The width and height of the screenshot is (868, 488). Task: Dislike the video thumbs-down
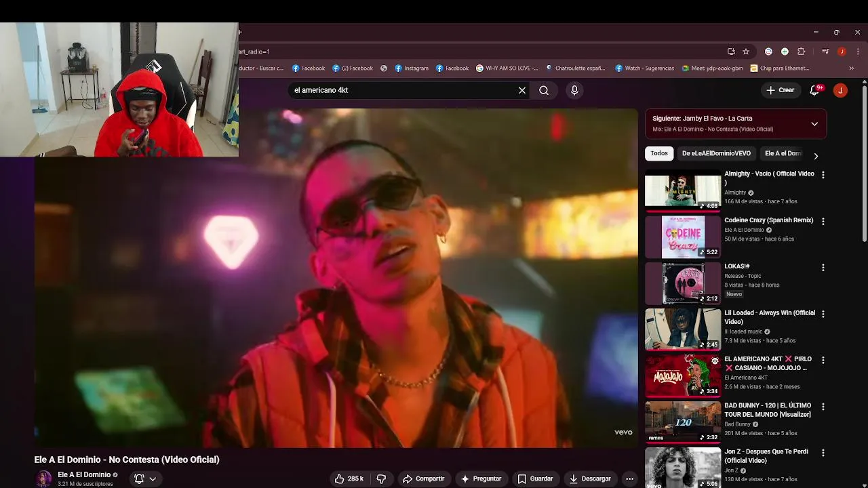381,479
